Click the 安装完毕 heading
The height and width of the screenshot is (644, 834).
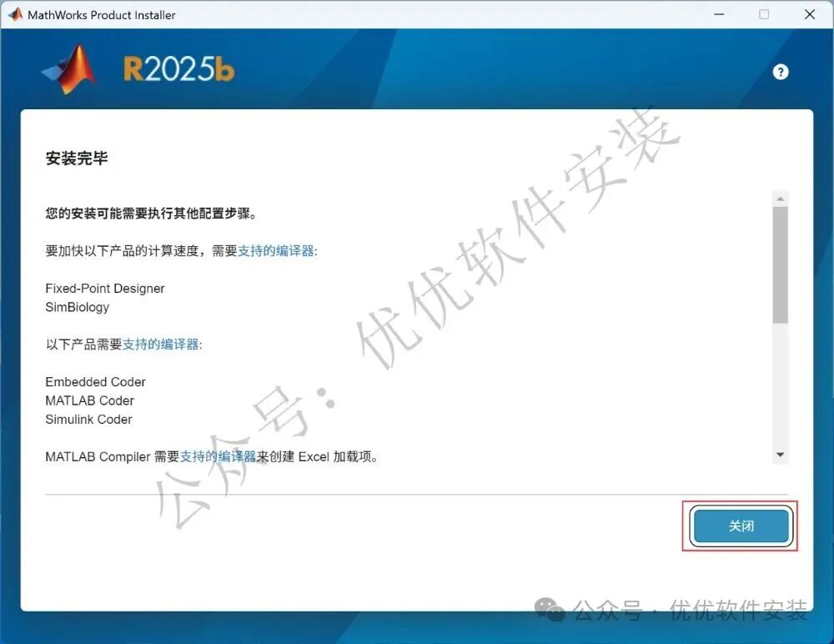point(77,158)
